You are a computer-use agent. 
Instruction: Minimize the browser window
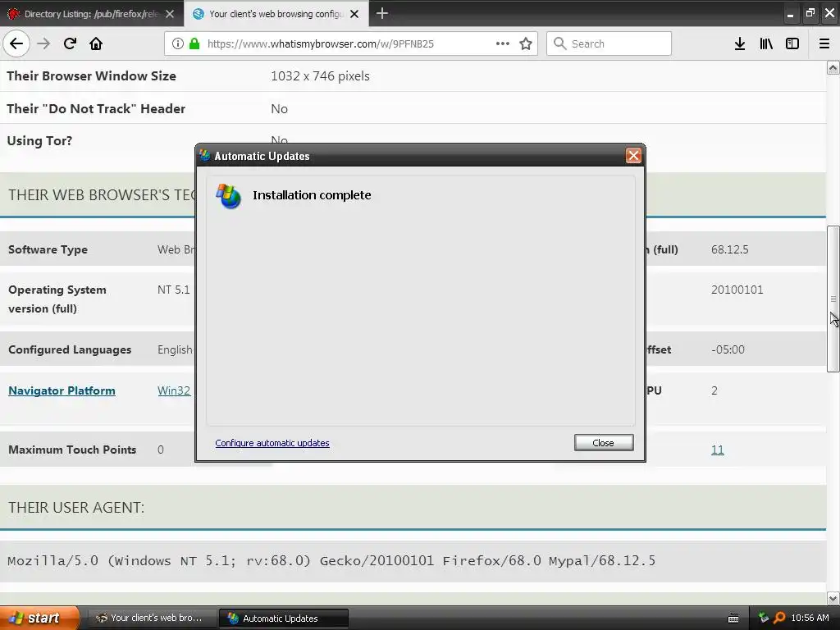pos(790,13)
